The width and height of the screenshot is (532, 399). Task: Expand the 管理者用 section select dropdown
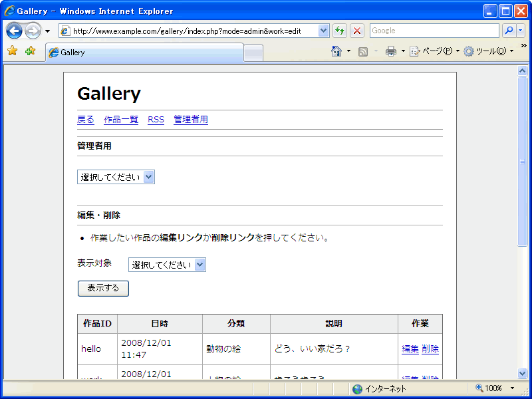116,177
